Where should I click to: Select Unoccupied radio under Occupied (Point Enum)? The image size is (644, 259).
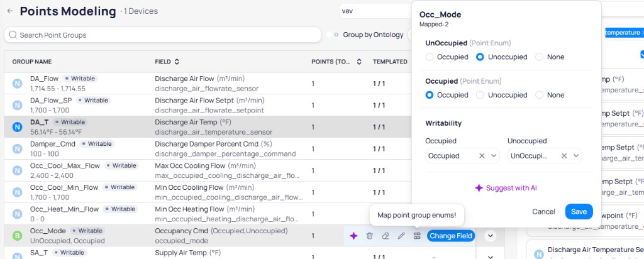(480, 95)
